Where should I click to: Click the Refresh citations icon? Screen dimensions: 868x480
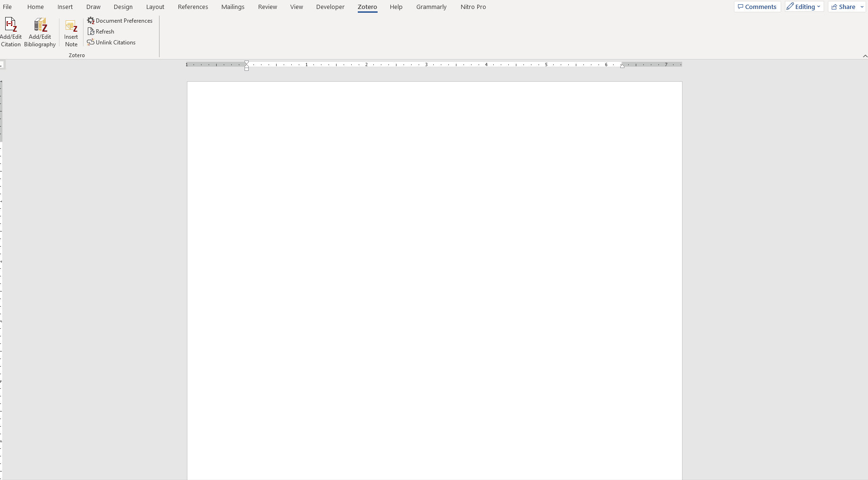coord(91,32)
